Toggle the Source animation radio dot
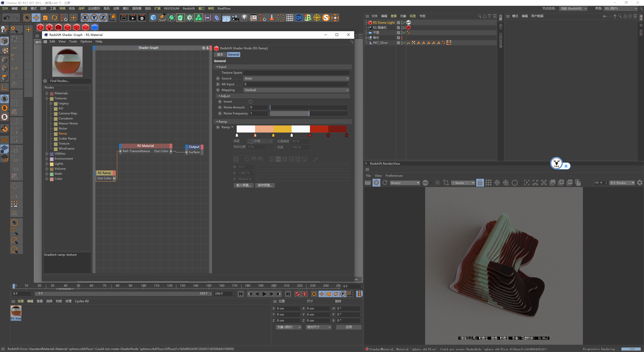The height and width of the screenshot is (352, 644). 218,78
